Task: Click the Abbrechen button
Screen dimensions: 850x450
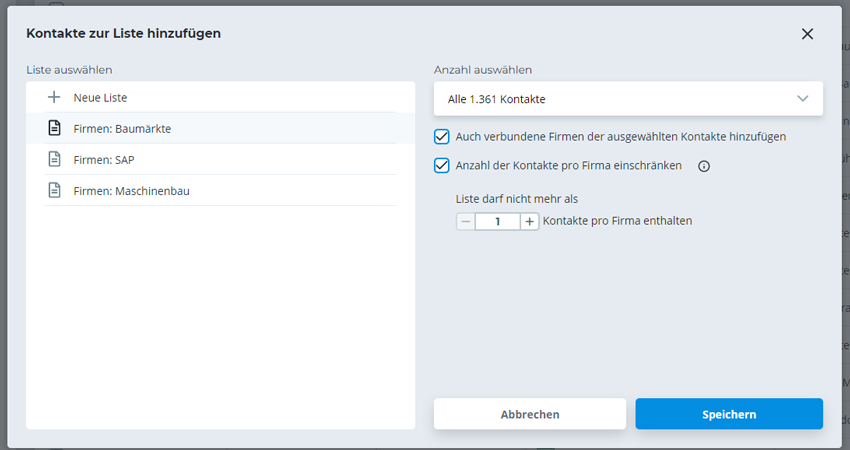Action: [530, 414]
